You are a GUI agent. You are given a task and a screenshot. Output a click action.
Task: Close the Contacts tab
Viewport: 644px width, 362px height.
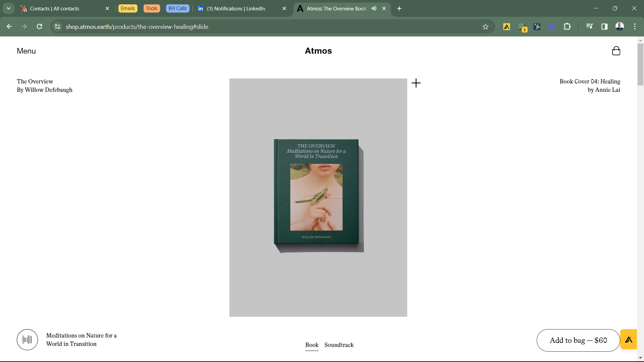(x=107, y=8)
